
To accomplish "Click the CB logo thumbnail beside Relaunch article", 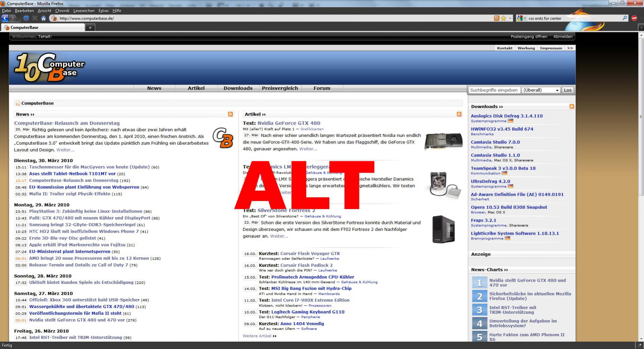I will tap(223, 138).
